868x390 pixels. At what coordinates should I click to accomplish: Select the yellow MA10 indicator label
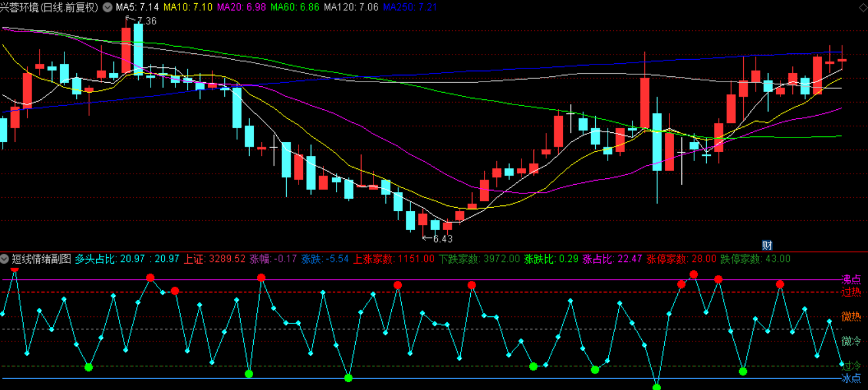click(x=187, y=7)
